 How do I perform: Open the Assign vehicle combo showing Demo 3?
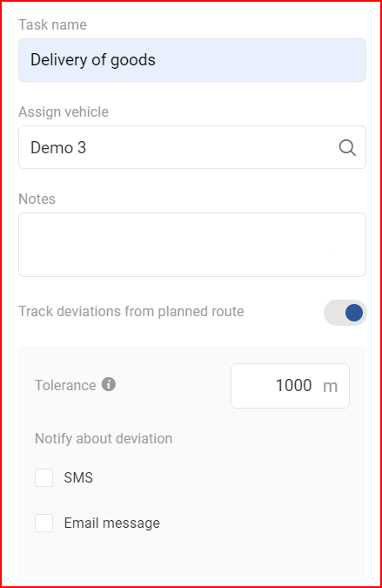(x=192, y=147)
